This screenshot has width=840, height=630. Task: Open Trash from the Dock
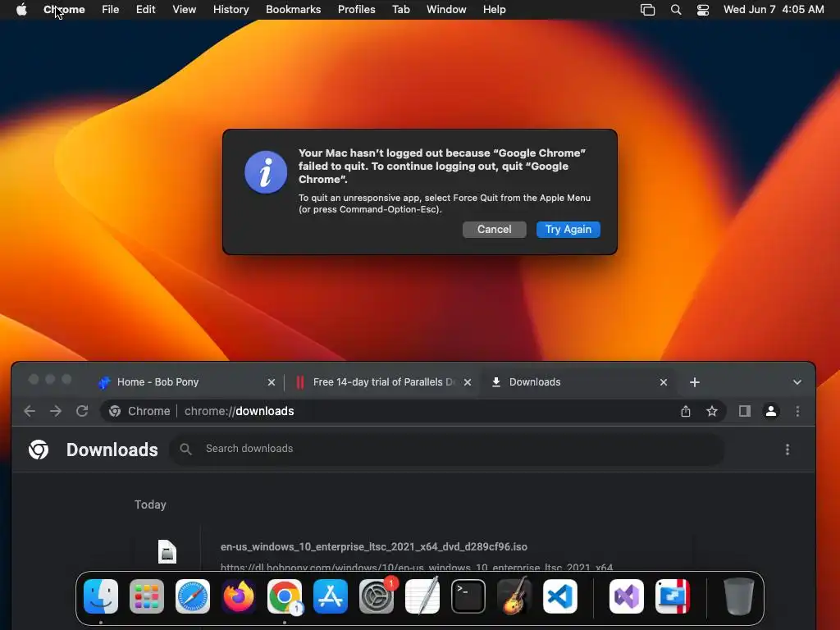coord(739,596)
